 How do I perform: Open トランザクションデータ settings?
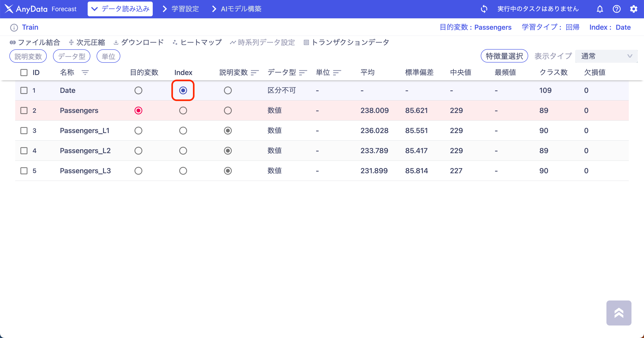[x=347, y=42]
